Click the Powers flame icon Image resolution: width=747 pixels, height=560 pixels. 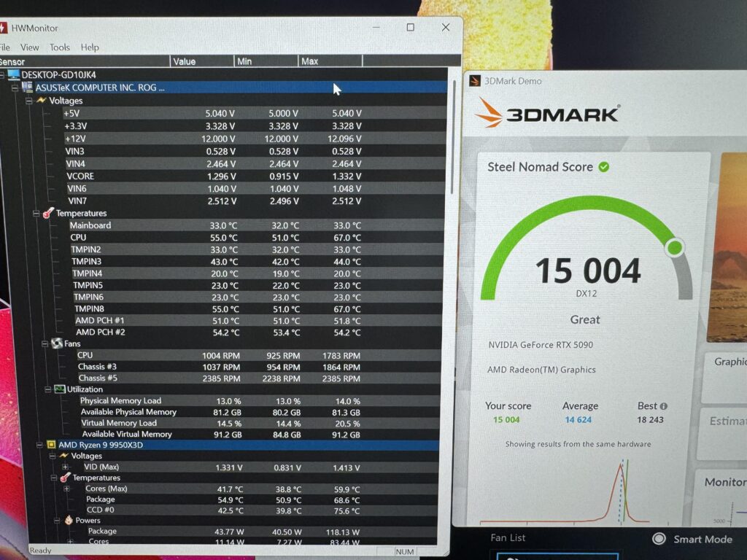point(69,520)
